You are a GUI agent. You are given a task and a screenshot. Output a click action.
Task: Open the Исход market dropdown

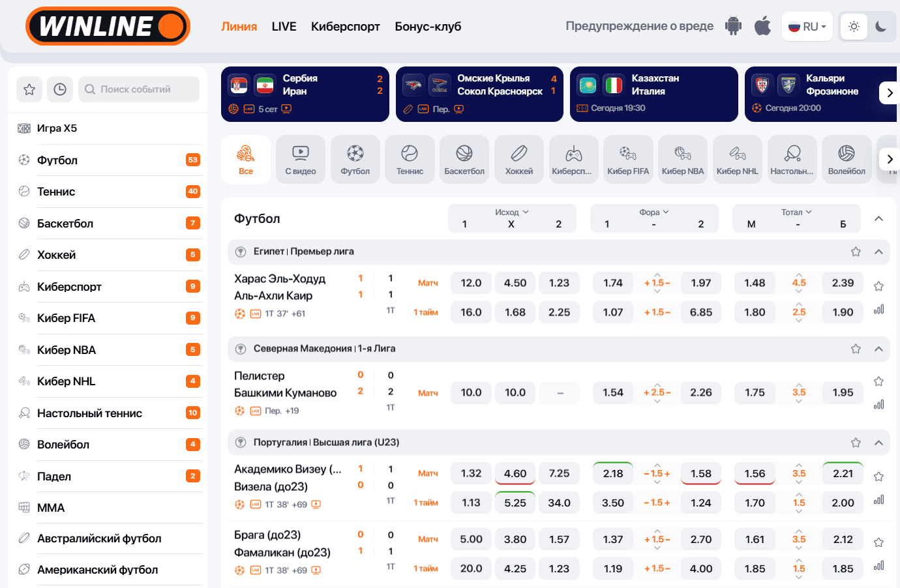point(511,213)
